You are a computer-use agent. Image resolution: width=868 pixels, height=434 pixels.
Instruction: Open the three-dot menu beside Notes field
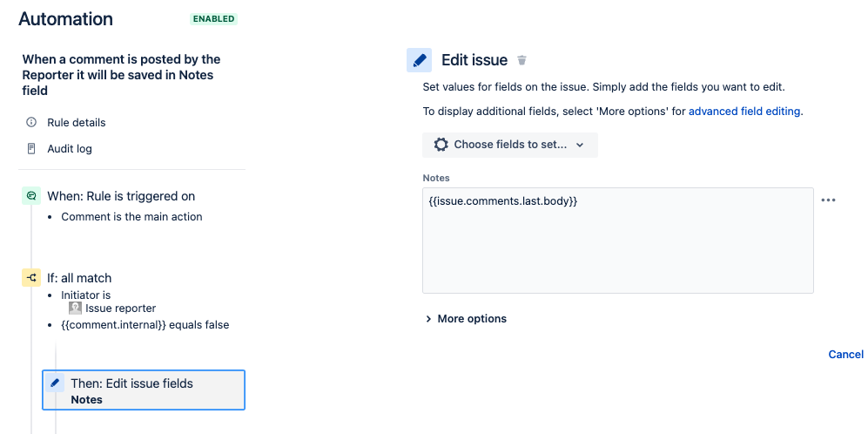coord(828,200)
